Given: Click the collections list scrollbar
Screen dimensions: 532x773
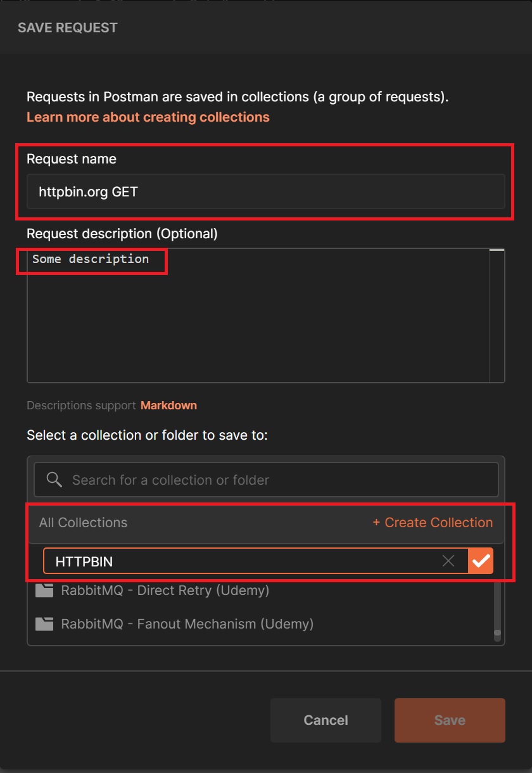Looking at the screenshot, I should click(x=498, y=608).
